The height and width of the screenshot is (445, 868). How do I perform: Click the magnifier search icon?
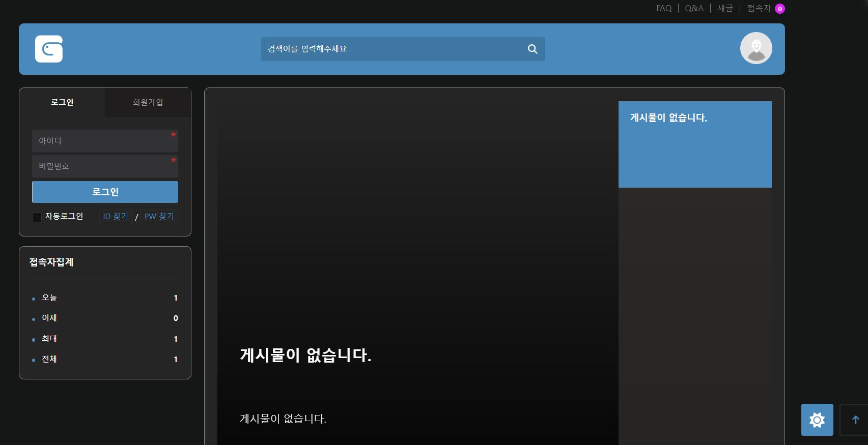click(533, 49)
